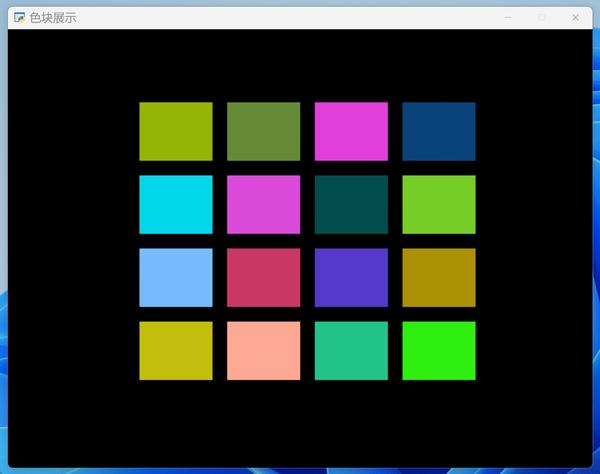Pick the navy blue color block
The height and width of the screenshot is (474, 600).
point(438,131)
